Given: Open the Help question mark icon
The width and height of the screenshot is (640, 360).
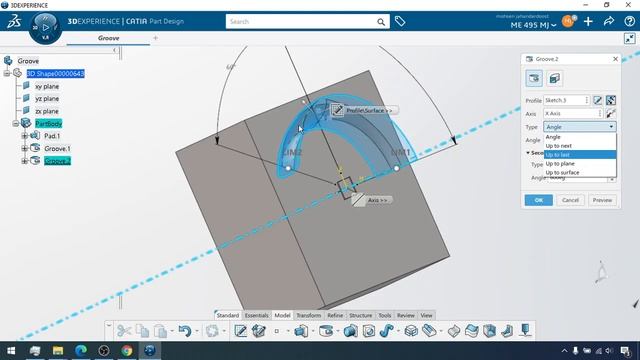Looking at the screenshot, I should 630,21.
